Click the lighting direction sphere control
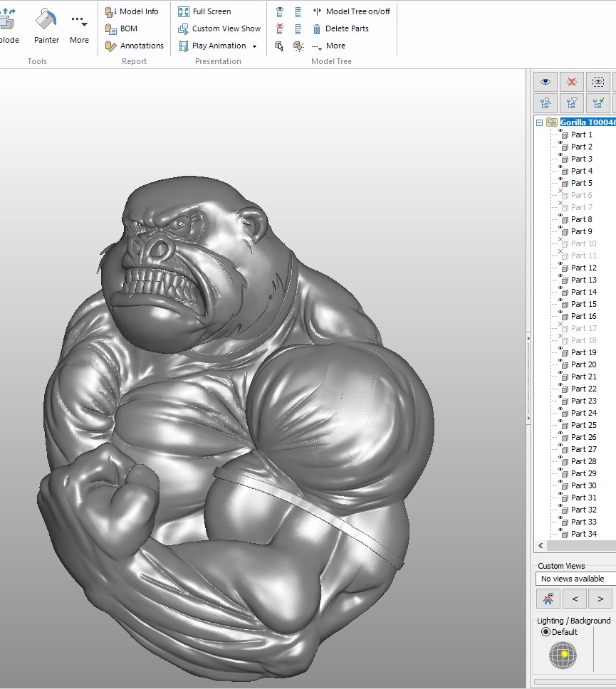Image resolution: width=616 pixels, height=689 pixels. click(563, 655)
